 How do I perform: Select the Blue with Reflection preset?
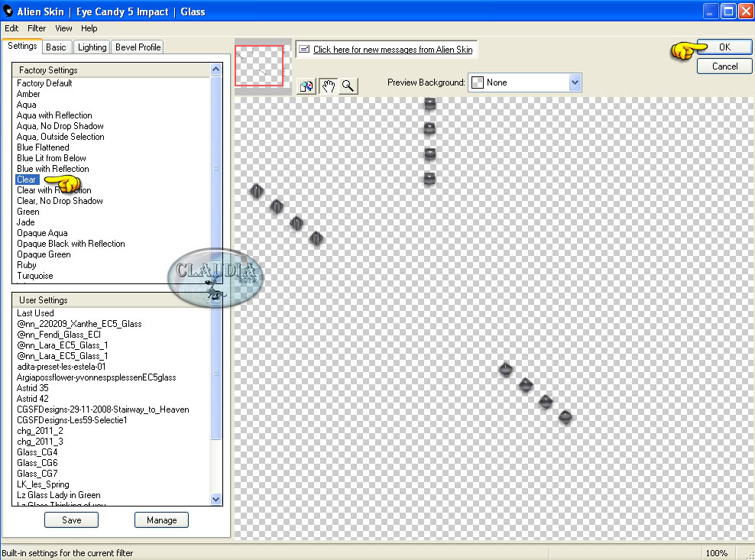click(53, 169)
